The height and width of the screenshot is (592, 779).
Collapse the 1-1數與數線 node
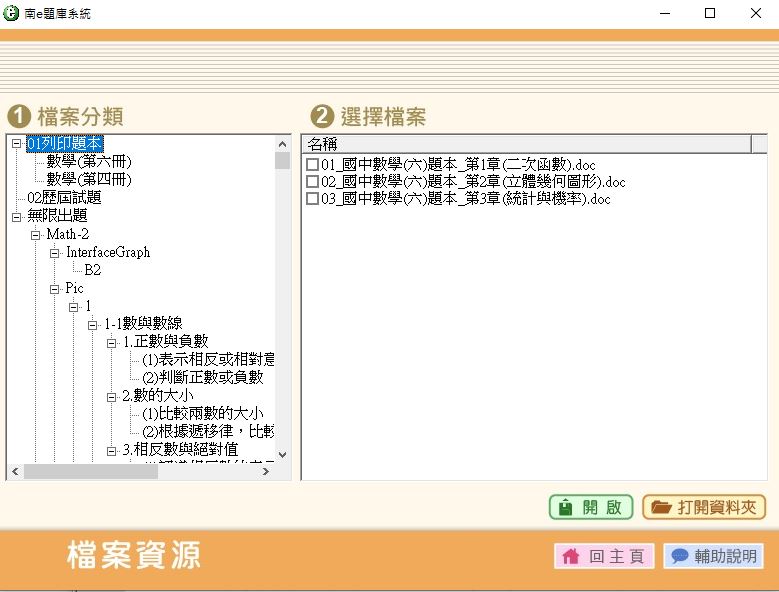pyautogui.click(x=93, y=325)
